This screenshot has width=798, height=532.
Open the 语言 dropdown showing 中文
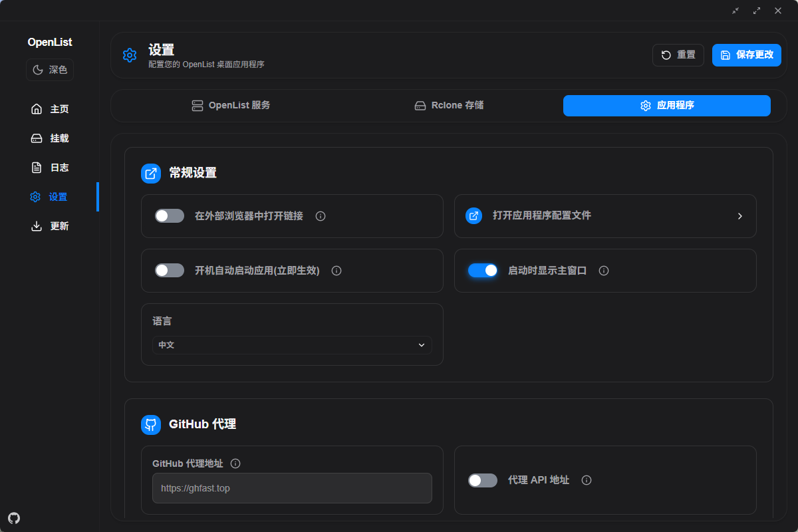coord(292,345)
